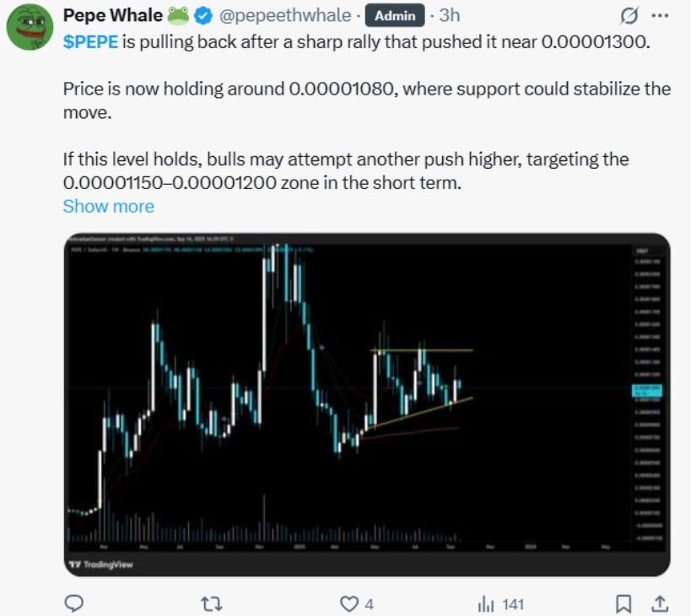Click the Pepe Whale display name
Image resolution: width=696 pixels, height=616 pixels.
point(113,15)
